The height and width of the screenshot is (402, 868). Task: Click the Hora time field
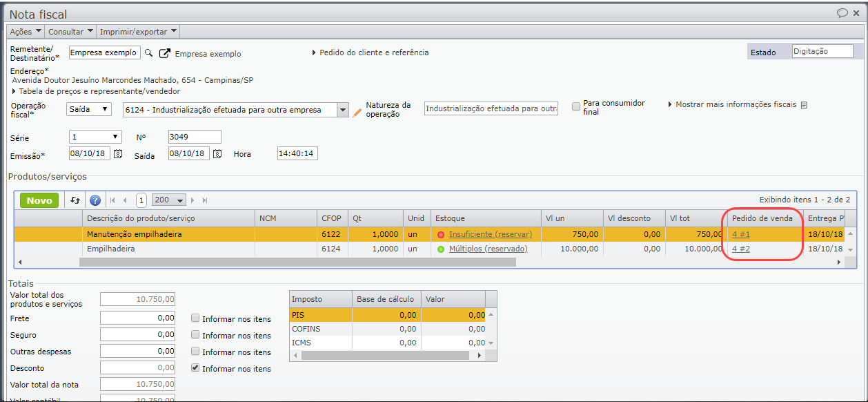pos(297,153)
